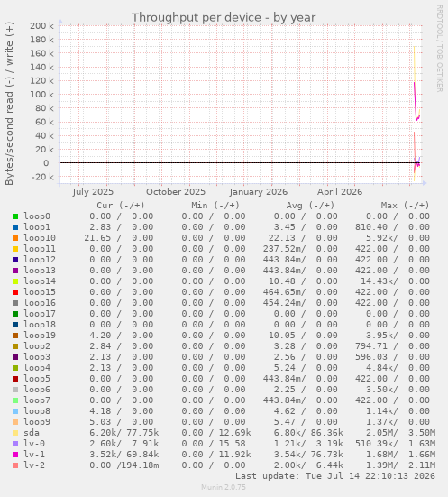This screenshot has height=497, width=448.
Task: Click the sda max value '3.50M'
Action: click(422, 433)
